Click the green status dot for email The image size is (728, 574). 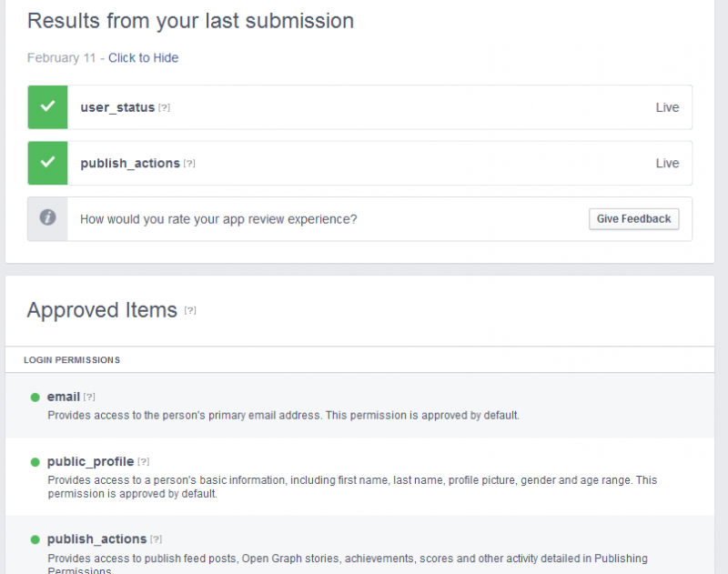tap(35, 398)
